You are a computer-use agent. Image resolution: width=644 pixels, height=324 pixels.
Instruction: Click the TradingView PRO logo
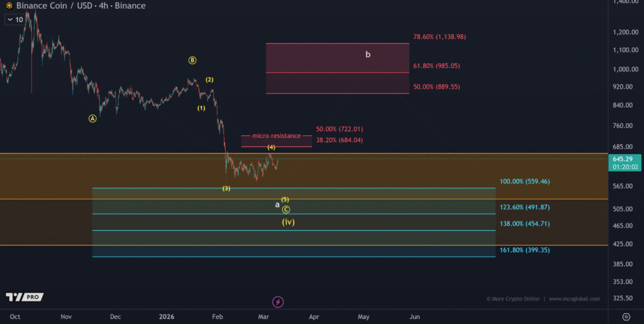(24, 297)
